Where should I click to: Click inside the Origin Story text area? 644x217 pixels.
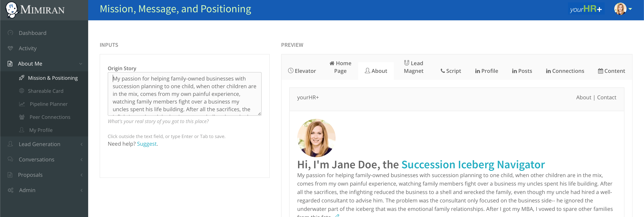[185, 94]
